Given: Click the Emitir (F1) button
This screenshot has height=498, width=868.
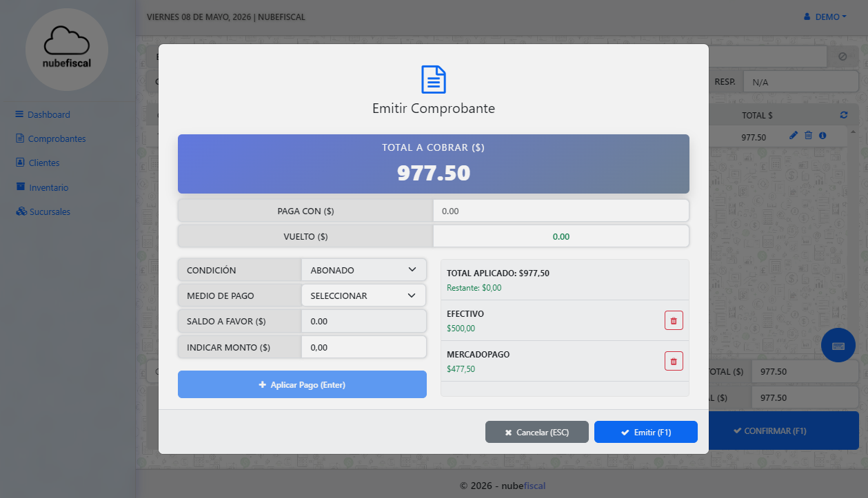Looking at the screenshot, I should 646,432.
